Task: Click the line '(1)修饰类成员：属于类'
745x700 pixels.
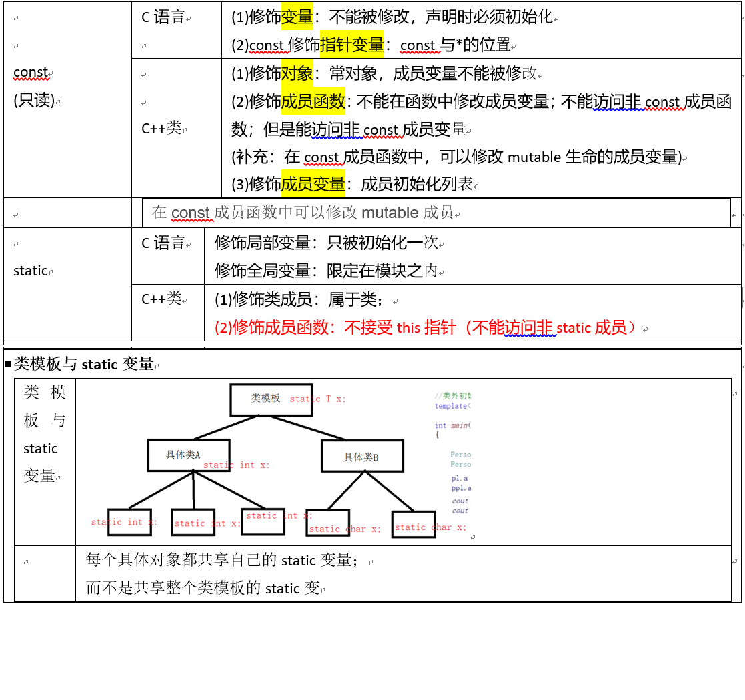Action: [299, 299]
